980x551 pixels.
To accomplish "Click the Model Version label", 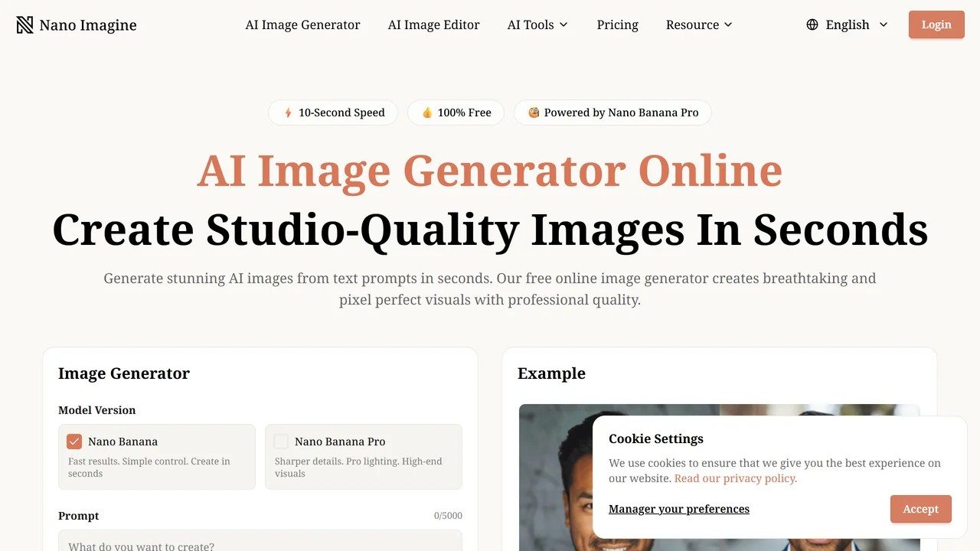I will (x=97, y=410).
